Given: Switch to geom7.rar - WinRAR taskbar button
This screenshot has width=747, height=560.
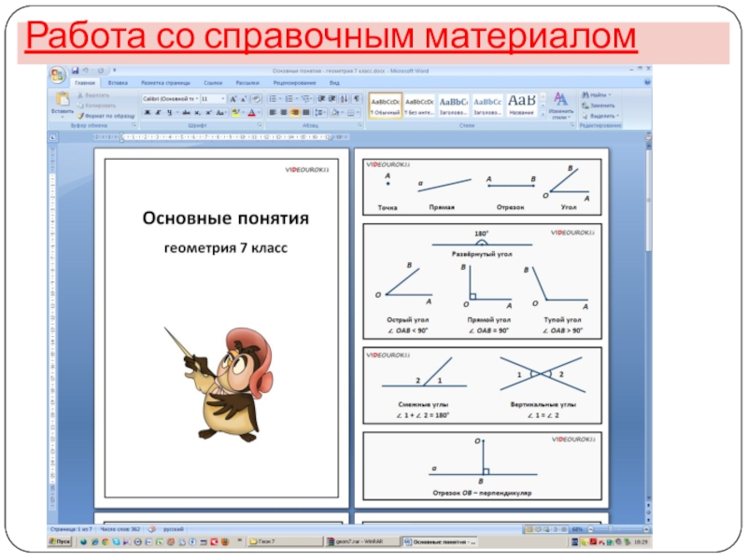Looking at the screenshot, I should [x=361, y=541].
